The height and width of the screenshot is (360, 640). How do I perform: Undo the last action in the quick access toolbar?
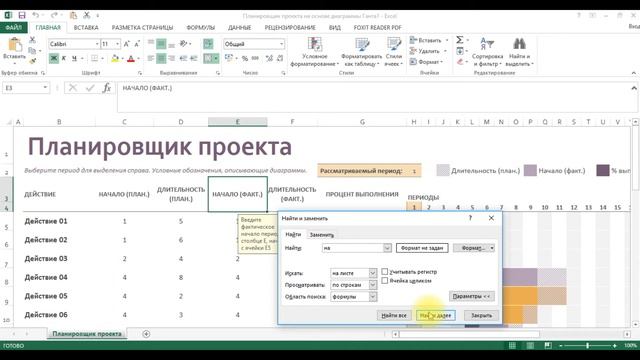[36, 16]
